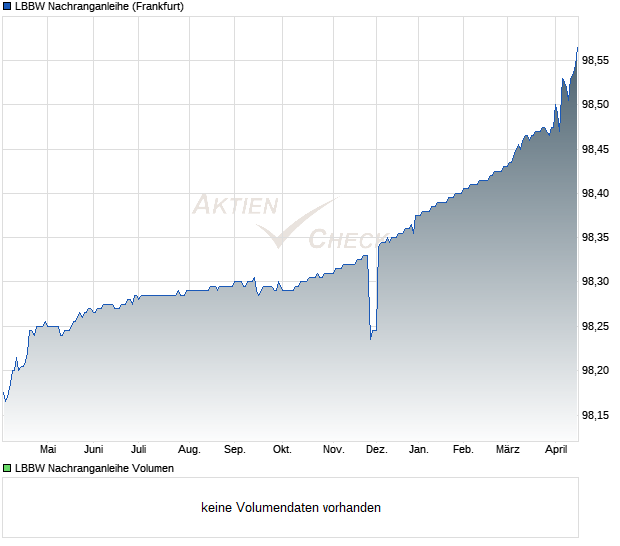Click the April price peak at chart end
The image size is (620, 546).
click(x=577, y=48)
